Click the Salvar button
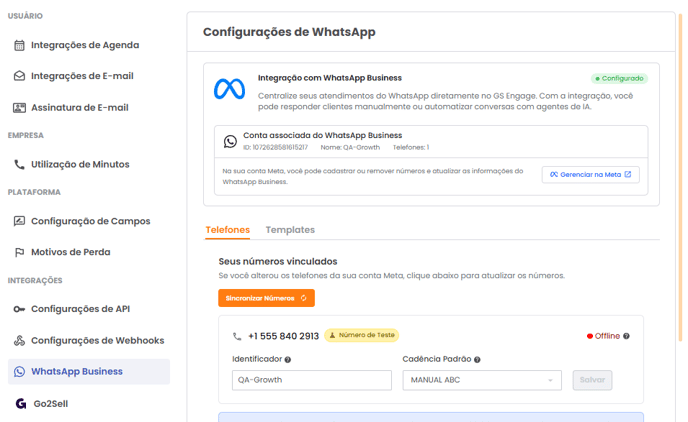The width and height of the screenshot is (688, 422). 592,380
